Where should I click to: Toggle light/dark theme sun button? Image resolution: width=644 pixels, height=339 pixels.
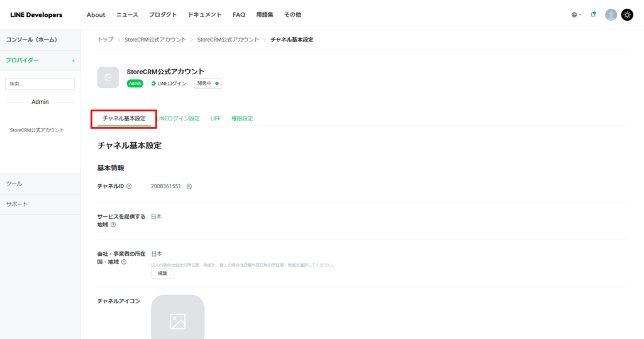[627, 14]
